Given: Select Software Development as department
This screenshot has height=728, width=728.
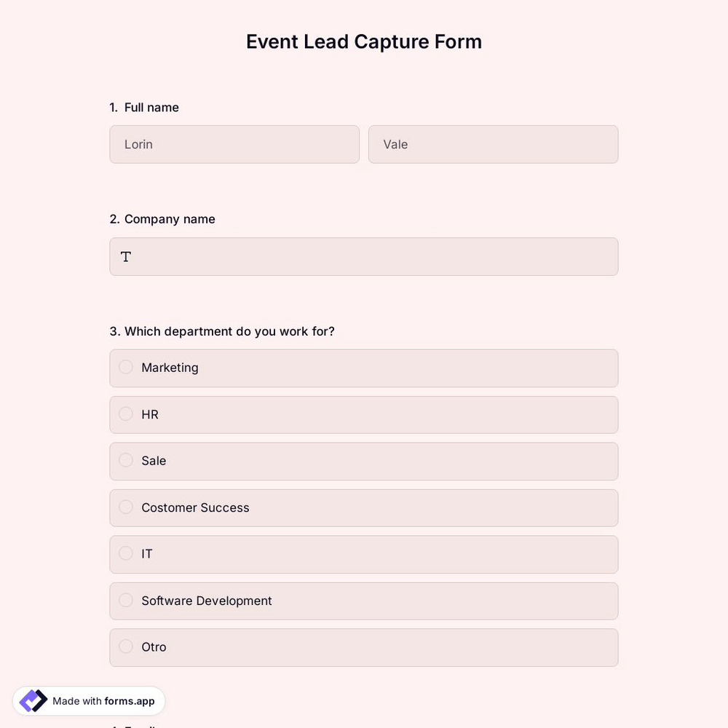Looking at the screenshot, I should [x=125, y=600].
